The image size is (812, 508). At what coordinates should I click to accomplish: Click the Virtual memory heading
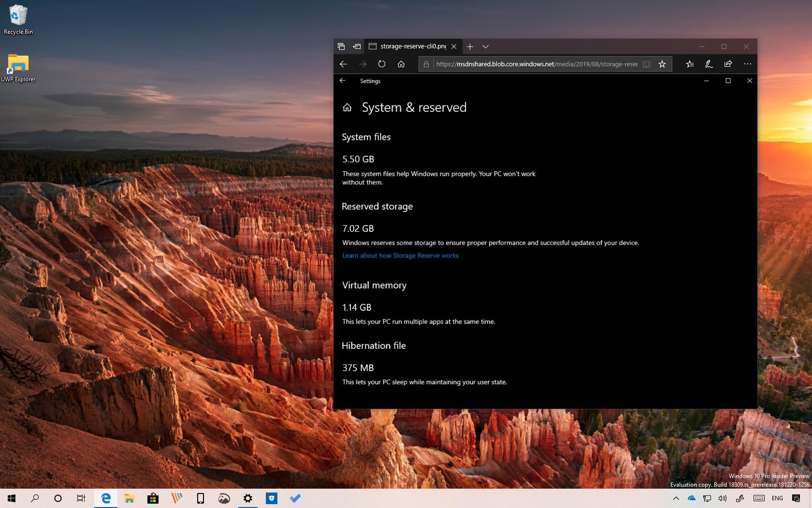(x=374, y=285)
